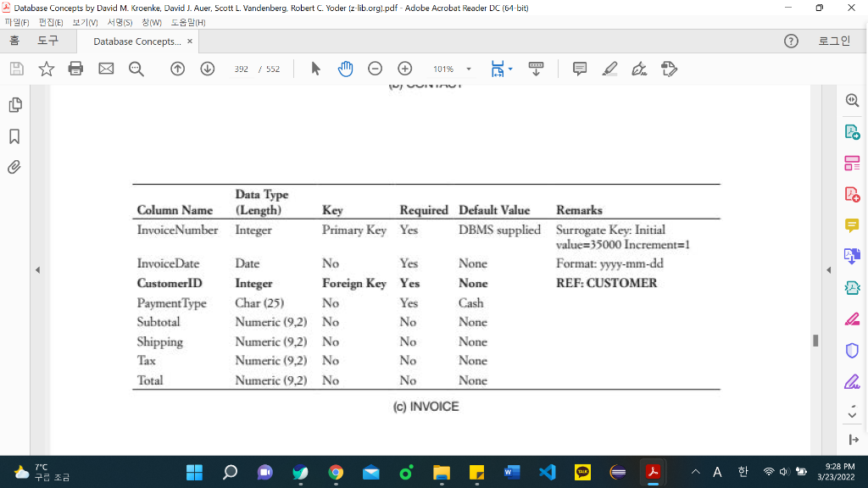868x488 pixels.
Task: Select the Highlight text tool
Action: pos(609,69)
